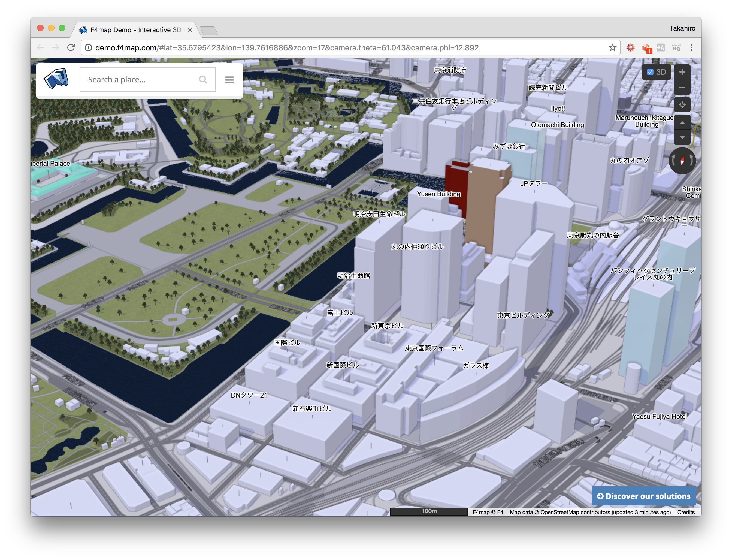Click the Otemachi Building label

tap(557, 125)
